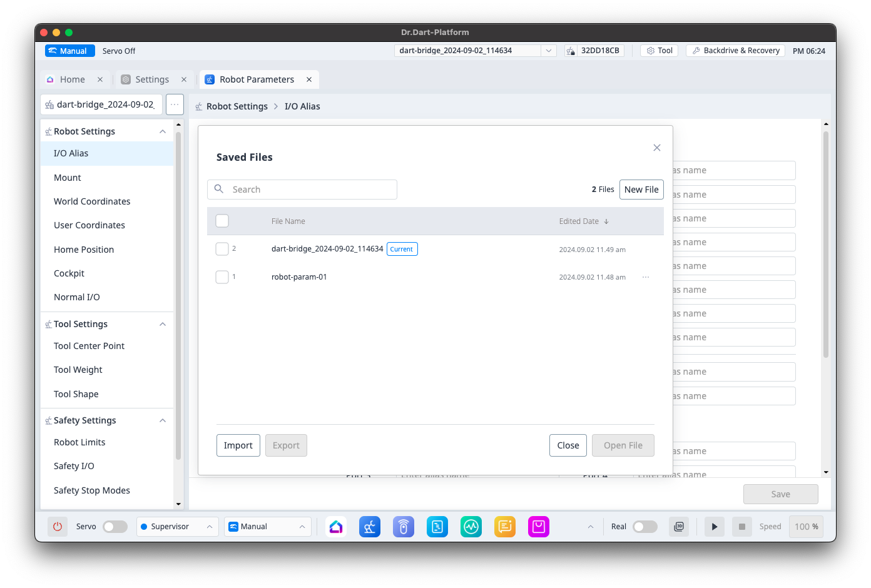
Task: Collapse the Tool Settings section
Action: [x=163, y=324]
